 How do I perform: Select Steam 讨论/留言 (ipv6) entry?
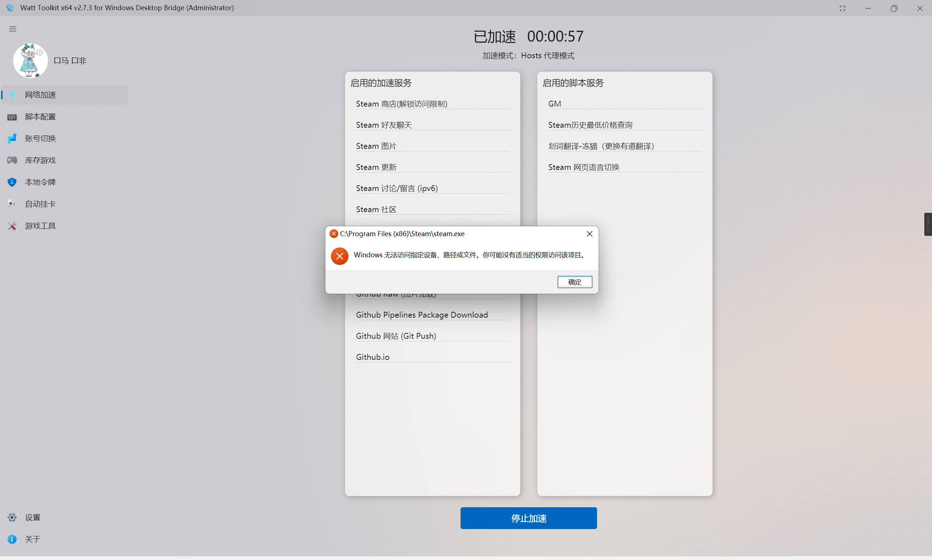click(x=432, y=188)
